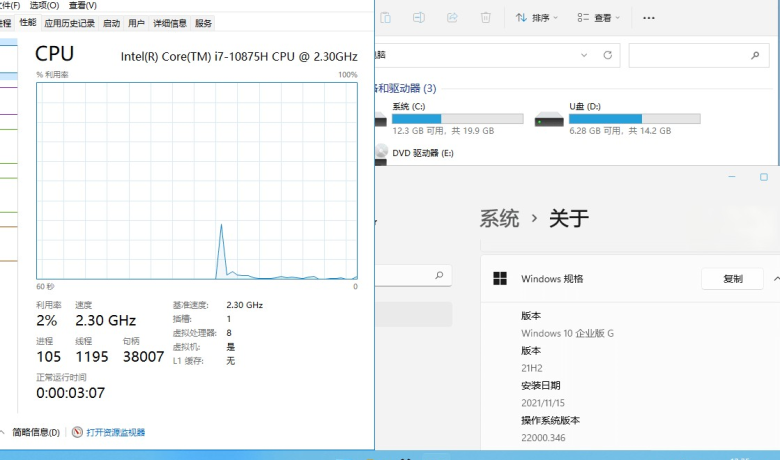Click the CPU utilization graph
The width and height of the screenshot is (780, 460).
[197, 181]
